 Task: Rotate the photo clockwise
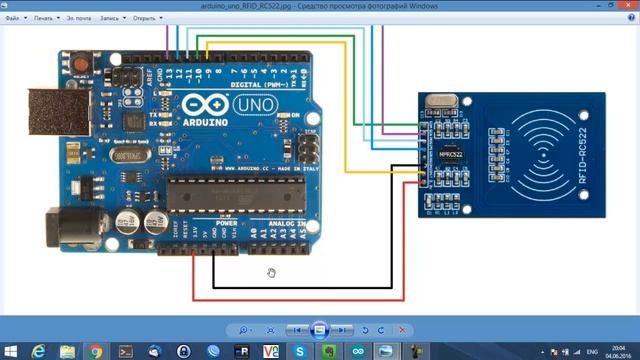coord(381,330)
